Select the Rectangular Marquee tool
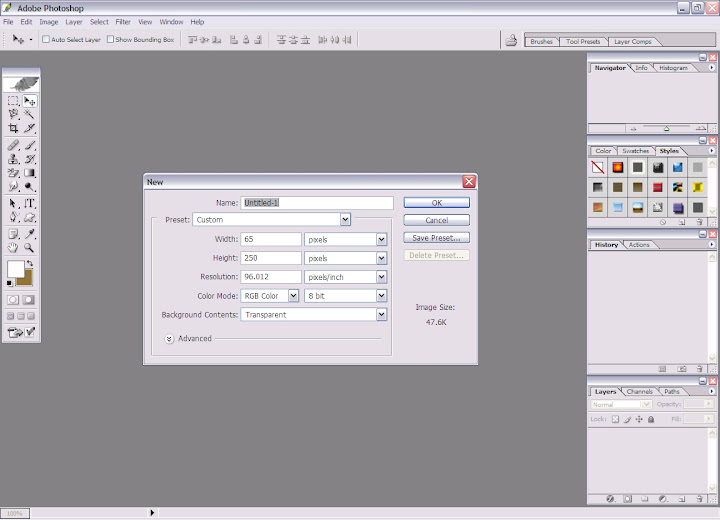 point(14,101)
